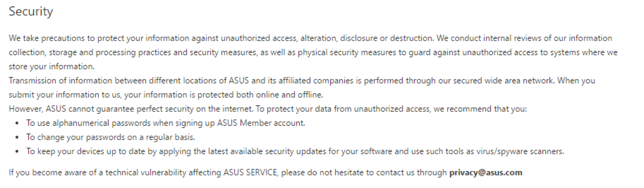This screenshot has width=644, height=188.
Task: Click the bullet dot before 'To keep your devices'
Action: pyautogui.click(x=17, y=152)
